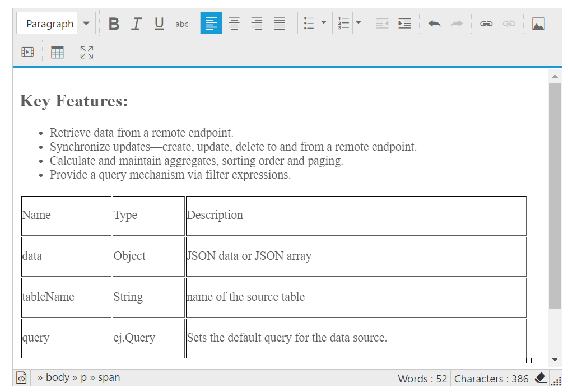
Task: Click the 'tableName' table cell
Action: tap(66, 297)
